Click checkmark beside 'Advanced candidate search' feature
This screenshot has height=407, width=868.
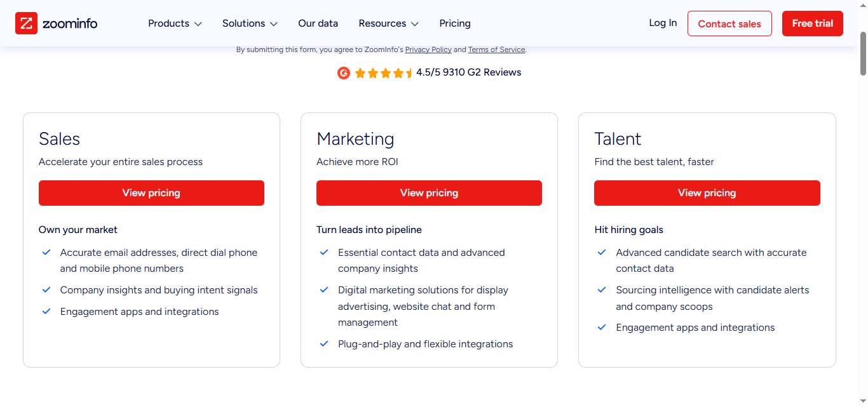point(601,252)
